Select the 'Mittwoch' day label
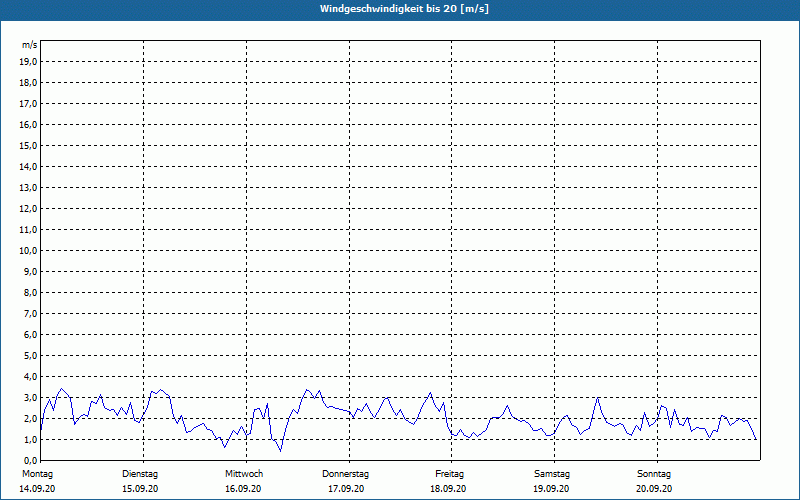Image resolution: width=800 pixels, height=500 pixels. pyautogui.click(x=244, y=474)
